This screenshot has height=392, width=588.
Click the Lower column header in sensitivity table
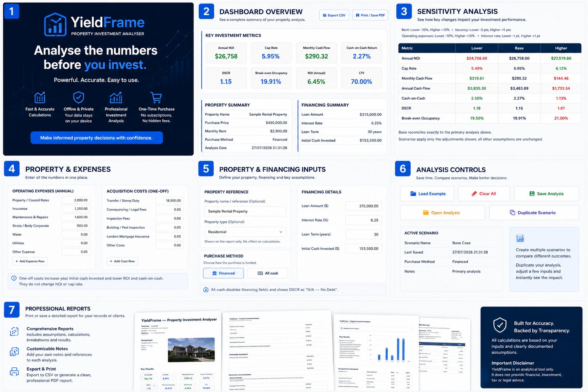coord(477,48)
